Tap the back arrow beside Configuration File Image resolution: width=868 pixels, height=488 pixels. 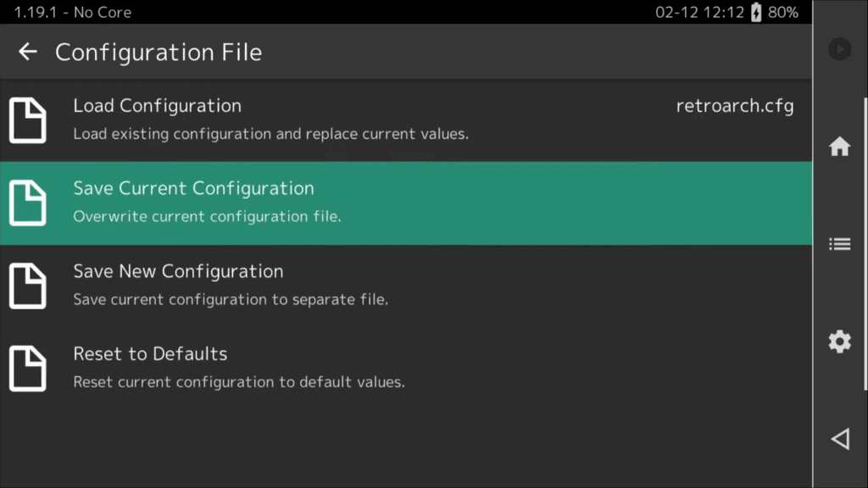tap(28, 52)
